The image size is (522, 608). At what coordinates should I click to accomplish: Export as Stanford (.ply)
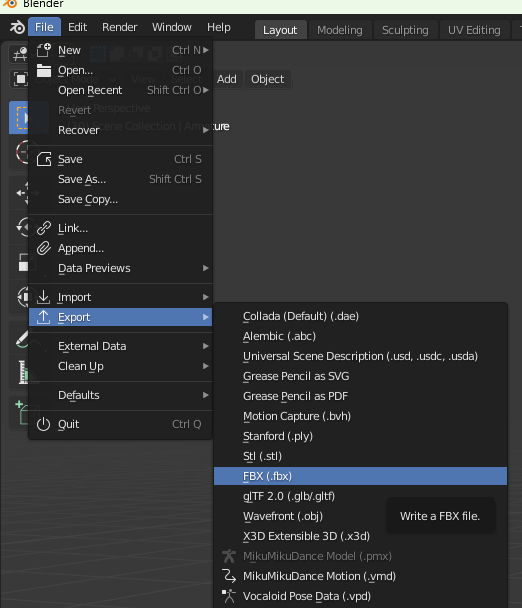(x=360, y=436)
